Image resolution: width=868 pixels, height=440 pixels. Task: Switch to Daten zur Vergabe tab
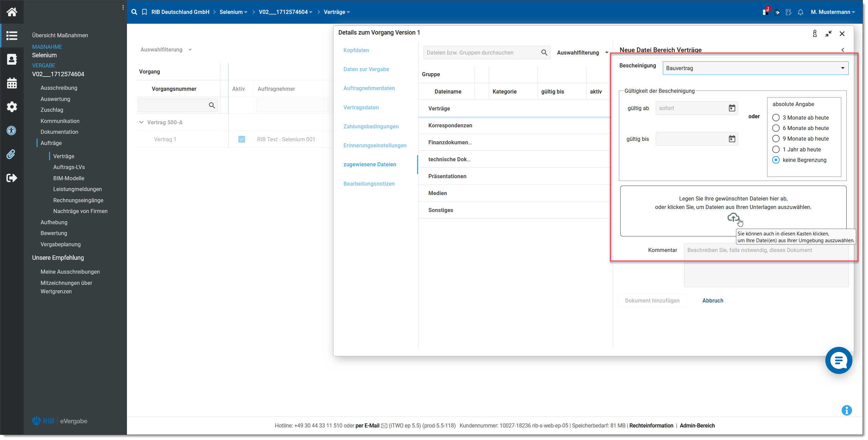point(366,69)
